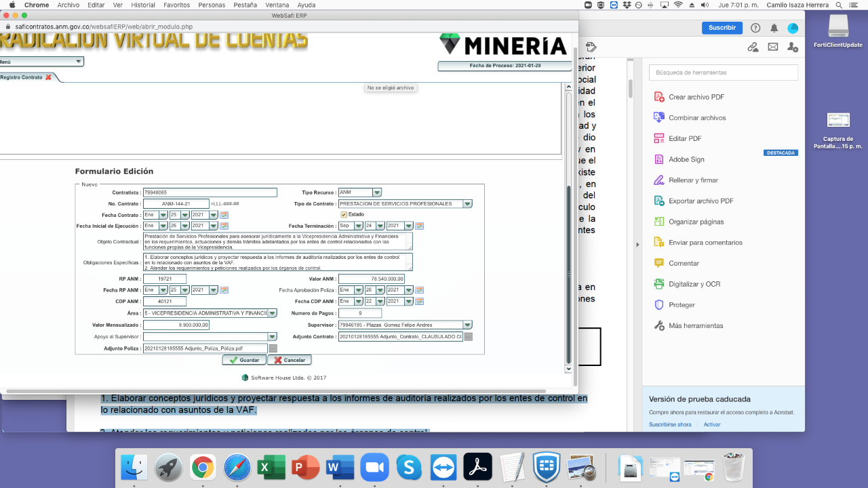This screenshot has height=488, width=868.
Task: Click Suscribir button in Acrobat
Action: coord(722,28)
